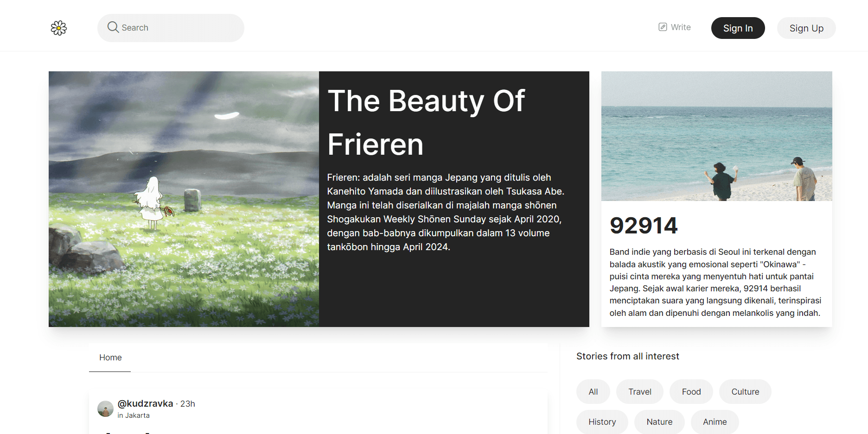868x434 pixels.
Task: Click the 'in Jakarta' location text
Action: [x=134, y=415]
